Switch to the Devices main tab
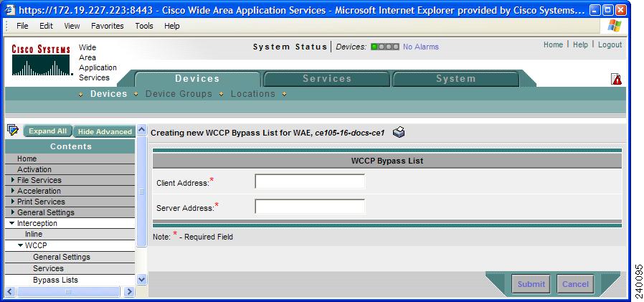The width and height of the screenshot is (644, 302). (x=197, y=79)
